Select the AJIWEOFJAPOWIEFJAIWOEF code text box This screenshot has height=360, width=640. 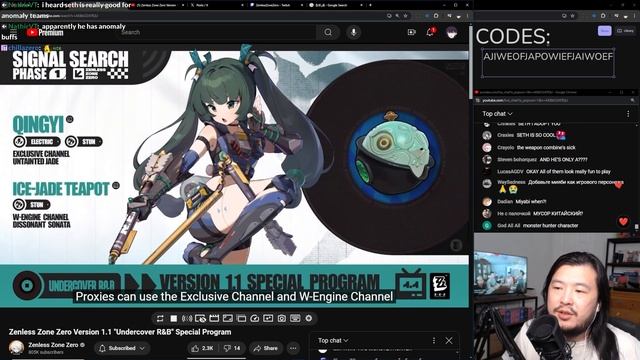coord(548,63)
